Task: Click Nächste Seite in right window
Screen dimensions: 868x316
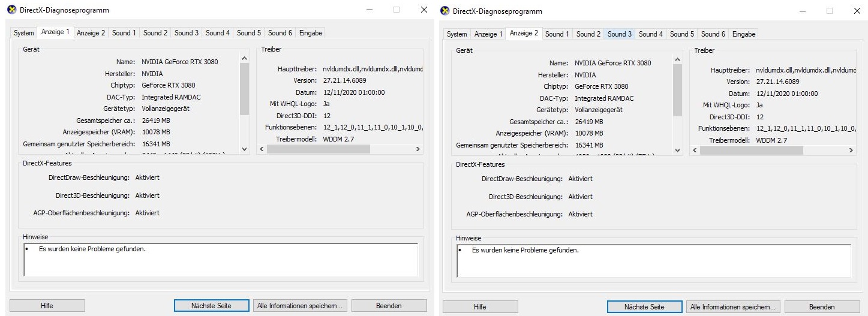Action: coord(645,307)
